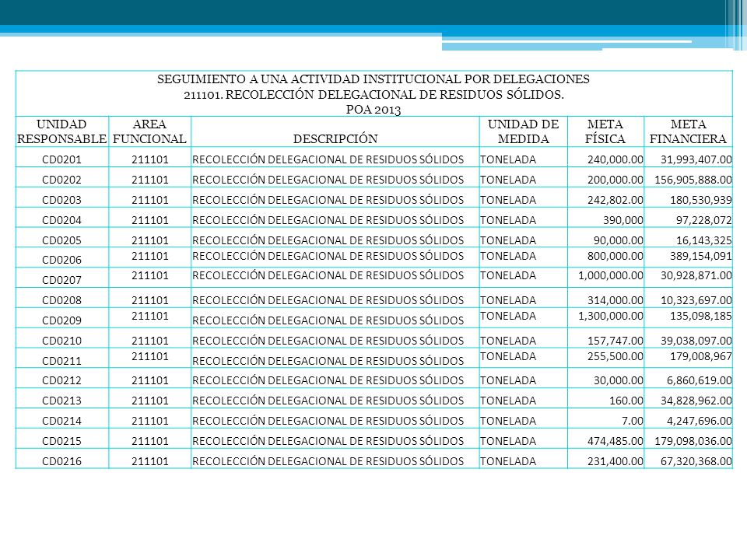The image size is (747, 560).
Task: Click 211101 in the CD0208 row
Action: pos(150,300)
